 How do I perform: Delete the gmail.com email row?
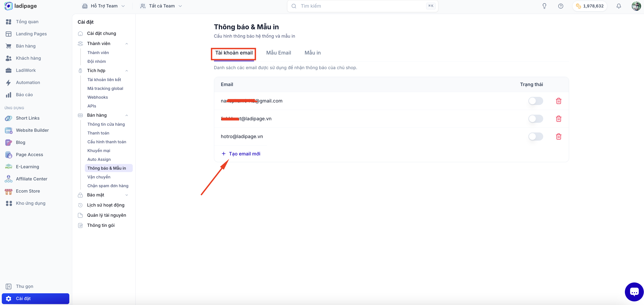tap(558, 101)
